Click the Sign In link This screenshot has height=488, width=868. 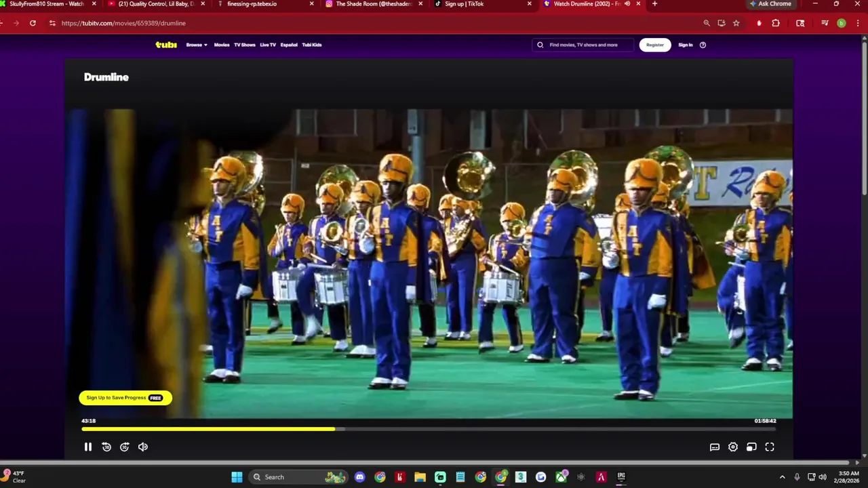[x=686, y=45]
